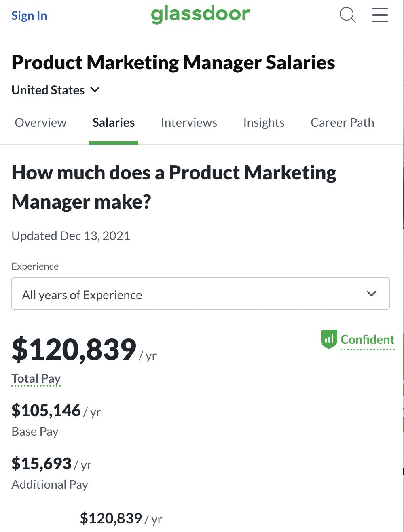Click the United States location label
Viewport: 404px width, 532px height.
coord(48,90)
